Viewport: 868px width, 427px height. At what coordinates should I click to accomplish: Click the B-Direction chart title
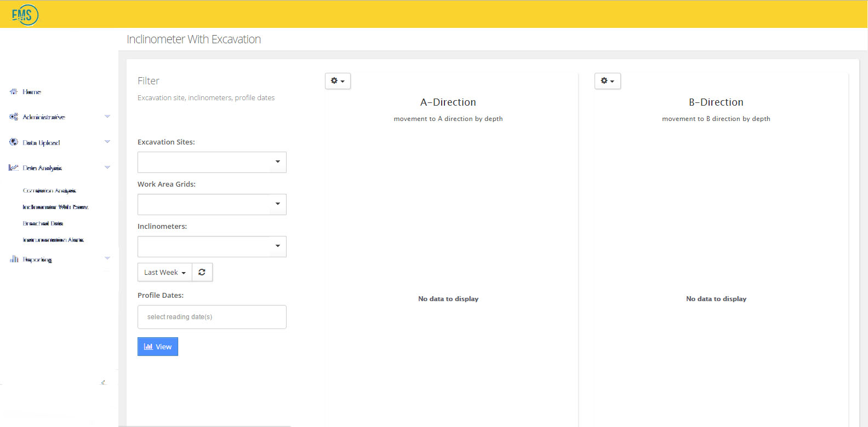point(716,102)
